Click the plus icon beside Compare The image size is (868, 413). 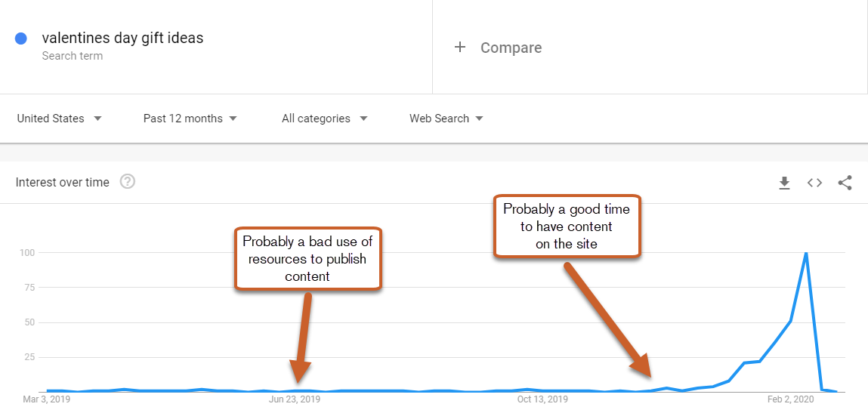tap(459, 48)
